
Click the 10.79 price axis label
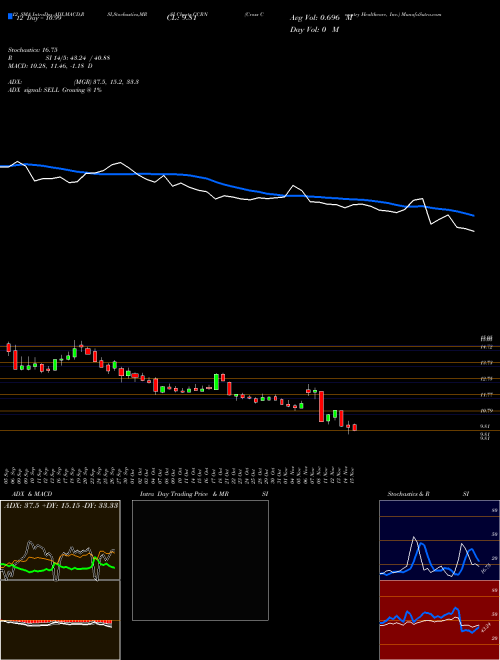487,411
